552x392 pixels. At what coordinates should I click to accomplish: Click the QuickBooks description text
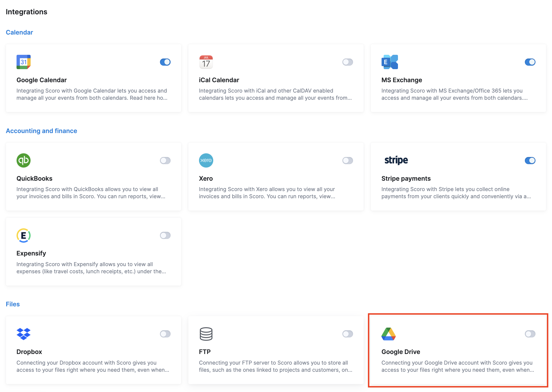(x=91, y=193)
